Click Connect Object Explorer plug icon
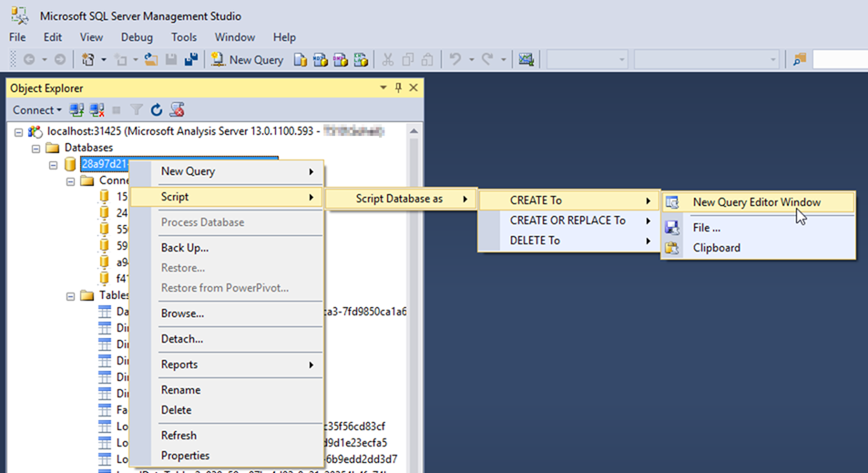Image resolution: width=868 pixels, height=473 pixels. (77, 110)
